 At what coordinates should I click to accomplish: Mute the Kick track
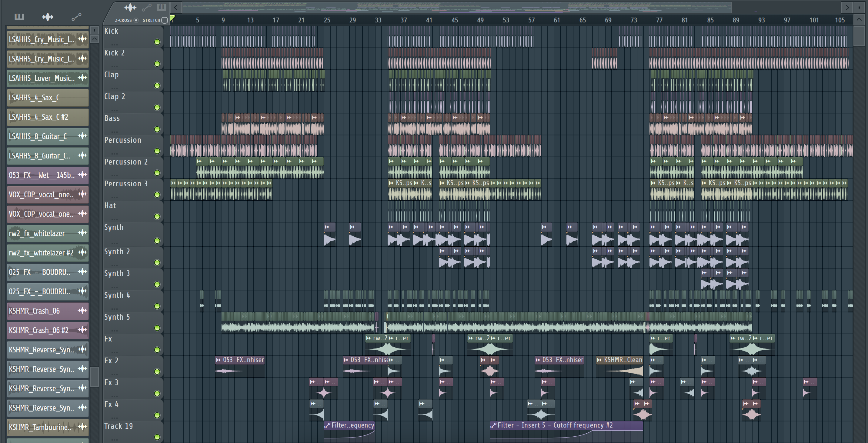(157, 42)
